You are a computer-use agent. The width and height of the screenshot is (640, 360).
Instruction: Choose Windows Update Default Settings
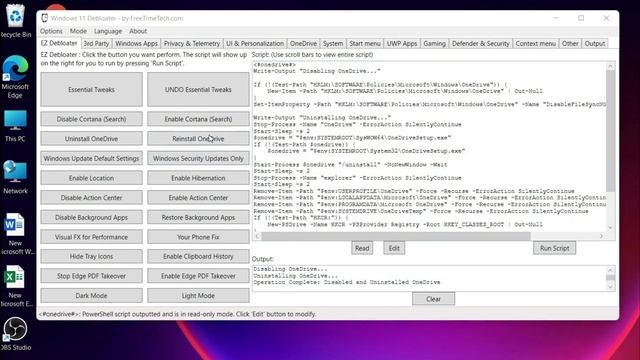coord(91,158)
